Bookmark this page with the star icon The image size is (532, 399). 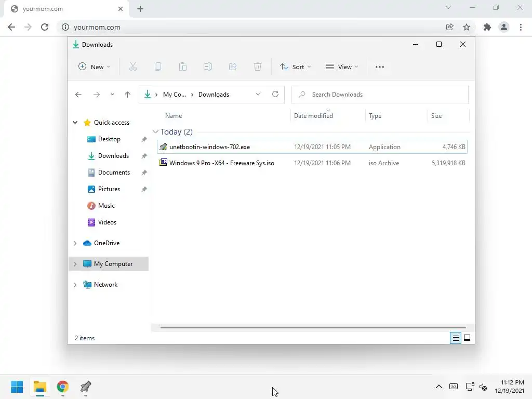[x=467, y=27]
